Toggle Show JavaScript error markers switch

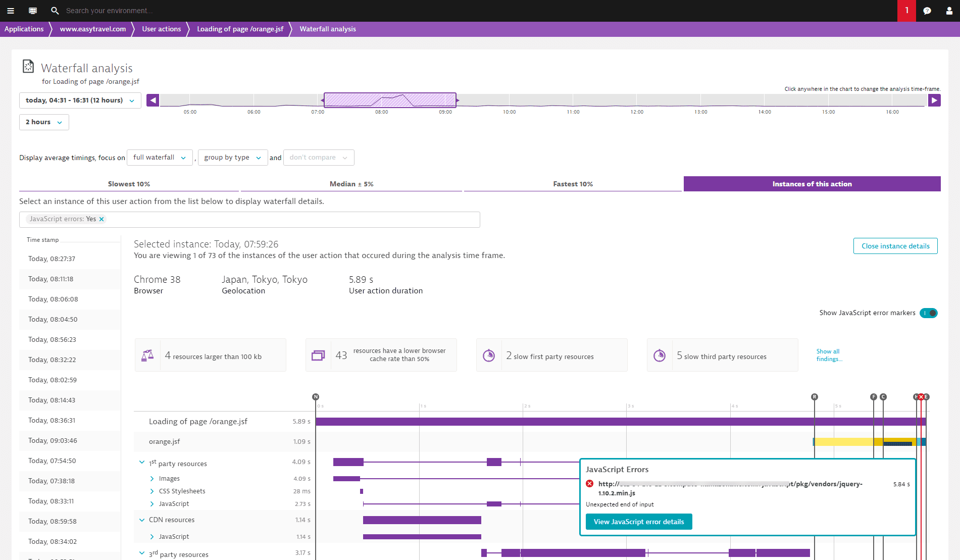(x=928, y=313)
